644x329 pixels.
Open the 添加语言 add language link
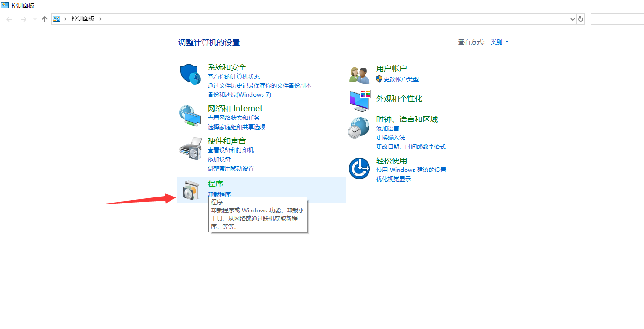coord(387,129)
